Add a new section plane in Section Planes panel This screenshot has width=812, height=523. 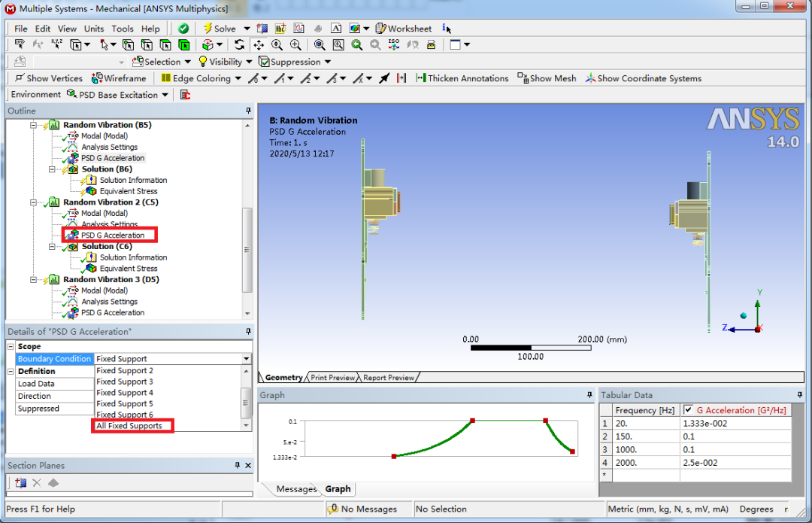point(21,483)
